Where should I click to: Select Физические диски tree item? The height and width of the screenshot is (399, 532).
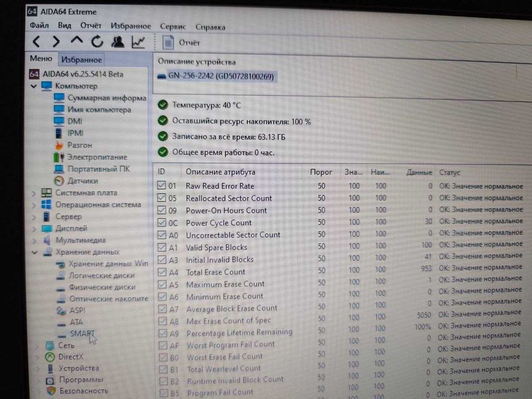(x=103, y=287)
